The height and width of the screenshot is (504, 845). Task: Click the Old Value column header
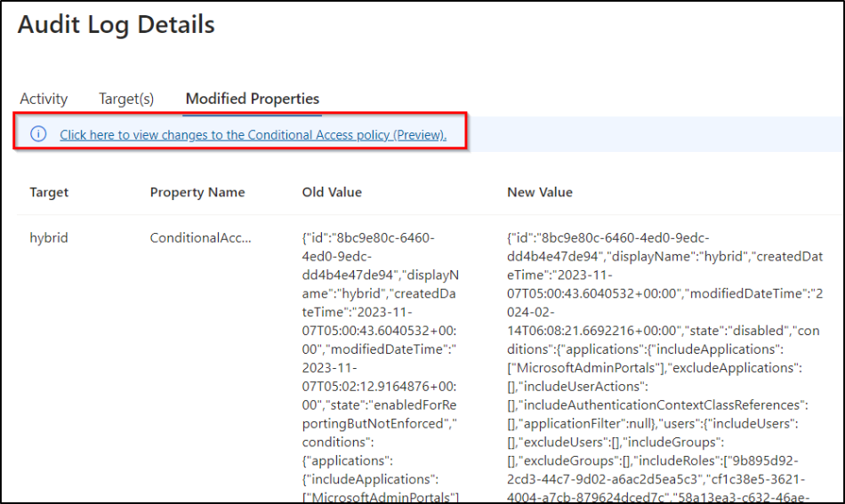[x=332, y=192]
